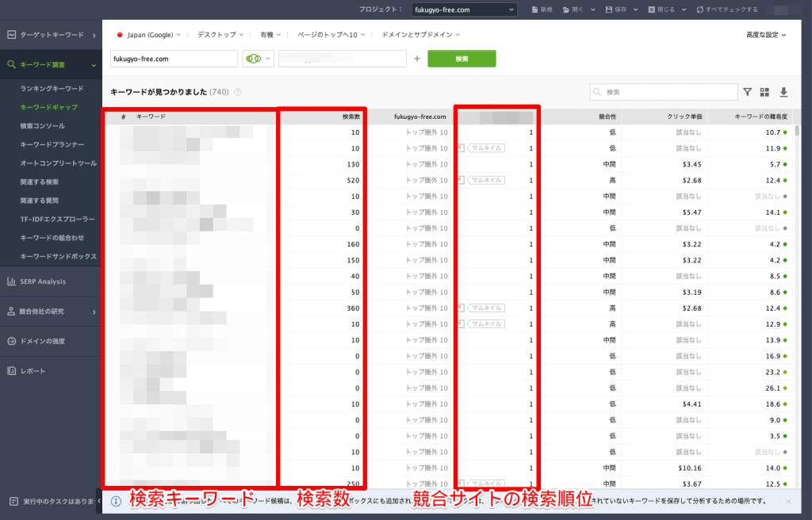Click the green 検索 search button

pyautogui.click(x=462, y=59)
